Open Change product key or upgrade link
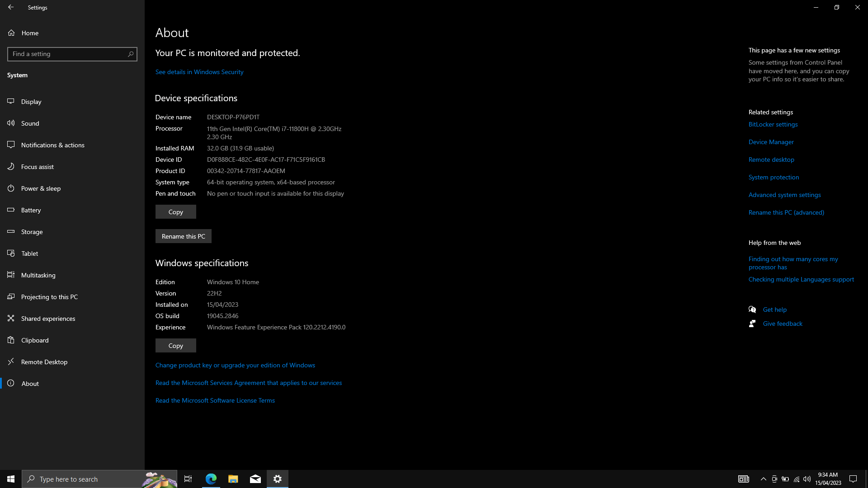The height and width of the screenshot is (488, 868). coord(235,365)
